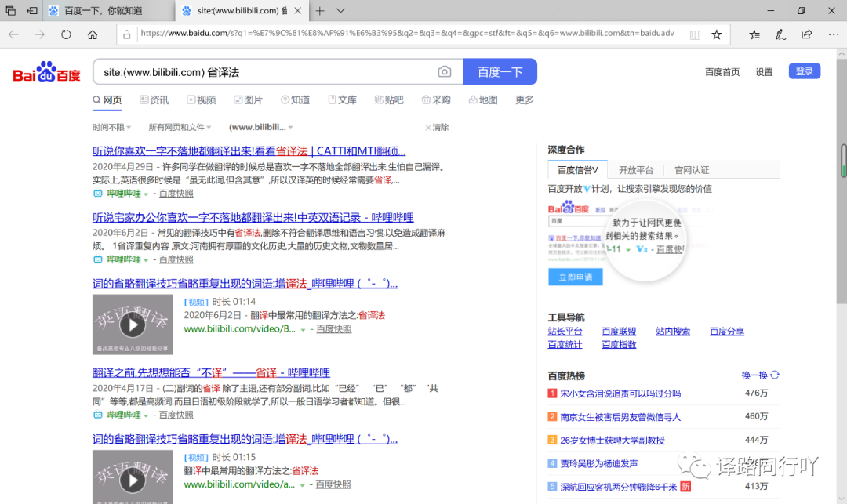
Task: Open a new tab with the plus icon
Action: 320,11
